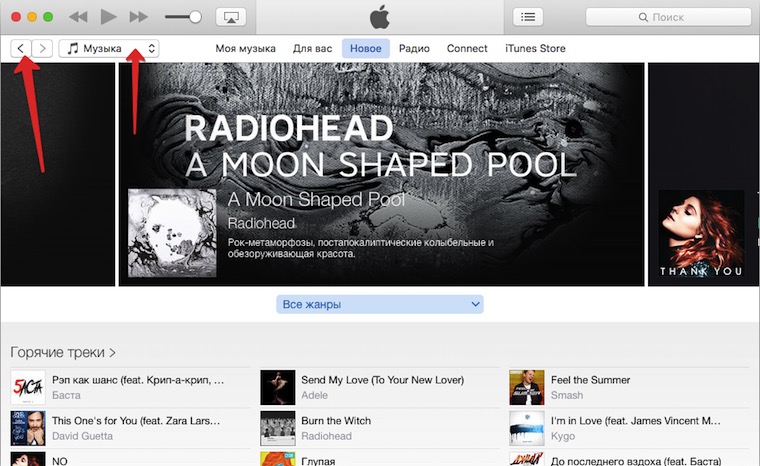Select the track Burn the Witch

pos(336,420)
